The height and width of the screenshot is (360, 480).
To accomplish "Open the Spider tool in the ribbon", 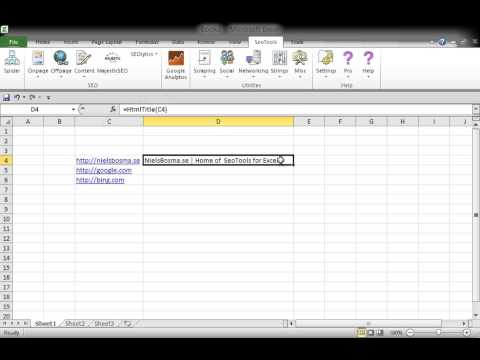I will pos(12,63).
